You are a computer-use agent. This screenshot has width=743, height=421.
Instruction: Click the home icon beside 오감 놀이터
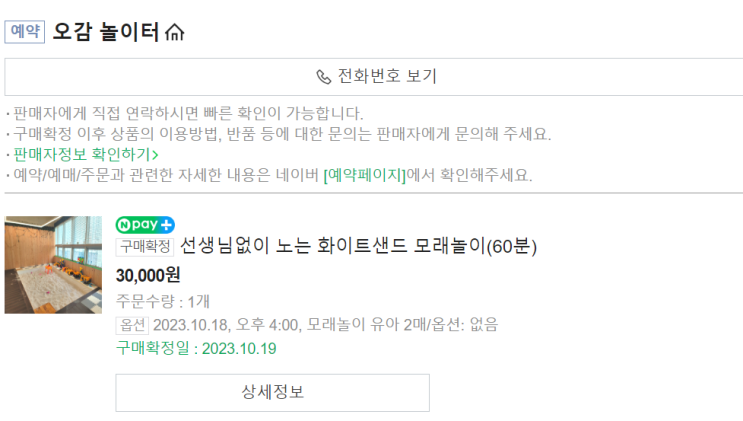coord(175,33)
